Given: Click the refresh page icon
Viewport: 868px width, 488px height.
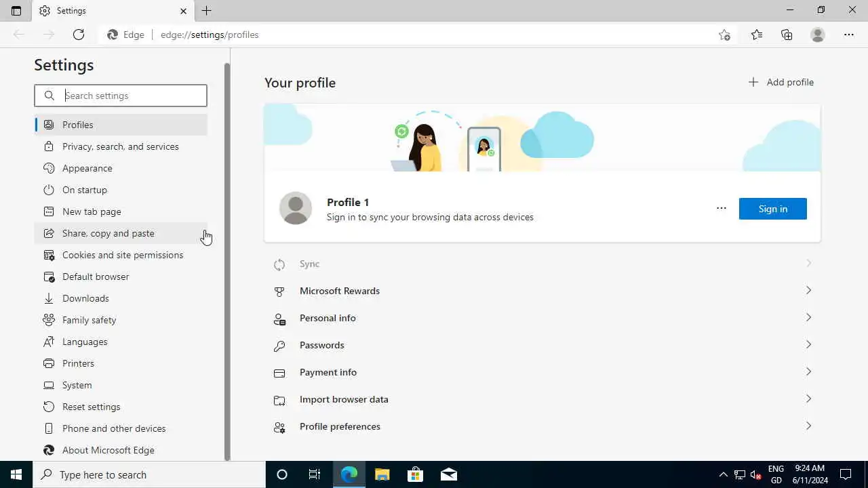Looking at the screenshot, I should 79,35.
